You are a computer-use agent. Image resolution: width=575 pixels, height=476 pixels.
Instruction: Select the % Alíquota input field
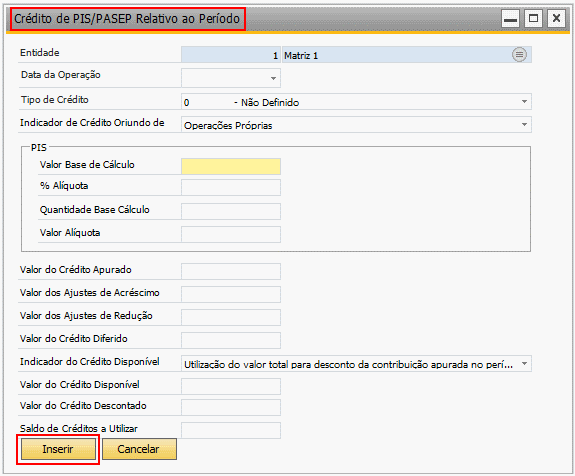pyautogui.click(x=231, y=187)
